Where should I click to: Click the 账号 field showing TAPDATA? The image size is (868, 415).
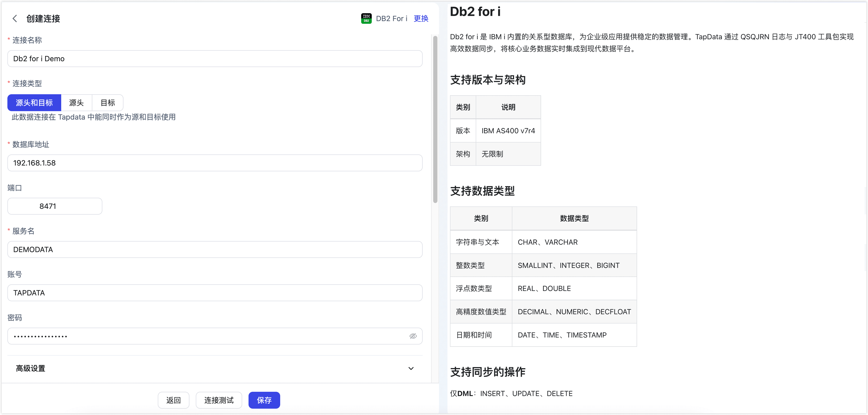pyautogui.click(x=215, y=293)
